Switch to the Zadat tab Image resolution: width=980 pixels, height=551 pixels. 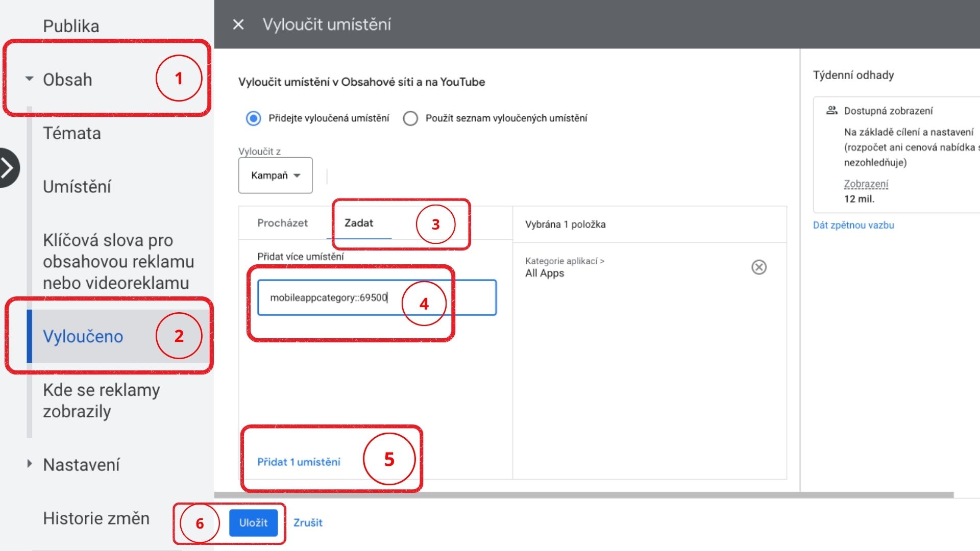pos(359,223)
